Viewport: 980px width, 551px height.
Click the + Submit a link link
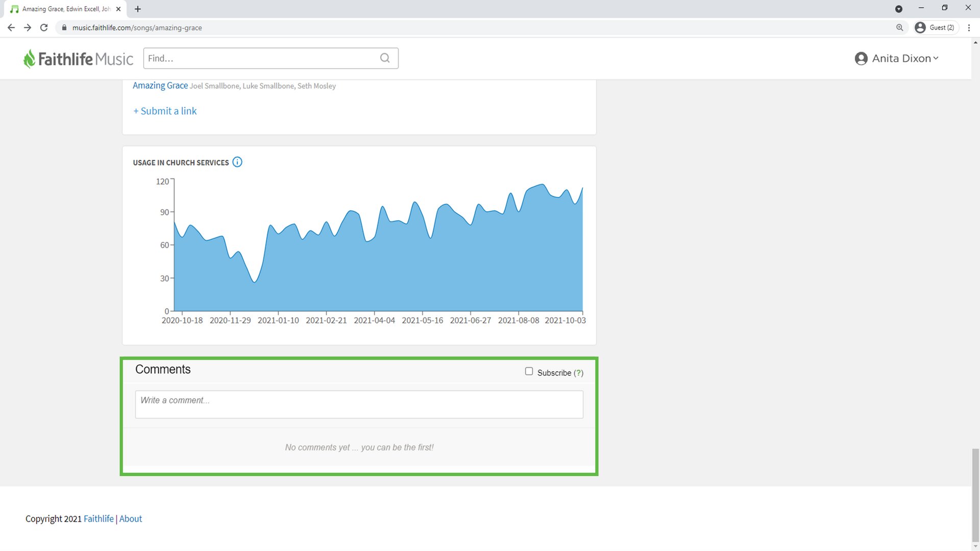[x=165, y=111]
